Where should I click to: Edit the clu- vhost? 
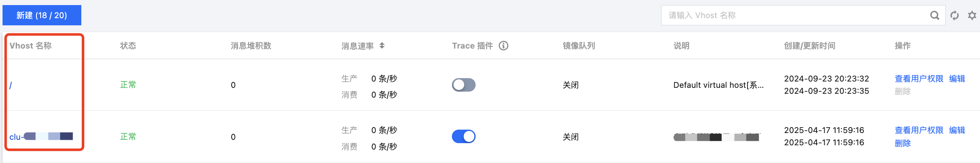[957, 130]
